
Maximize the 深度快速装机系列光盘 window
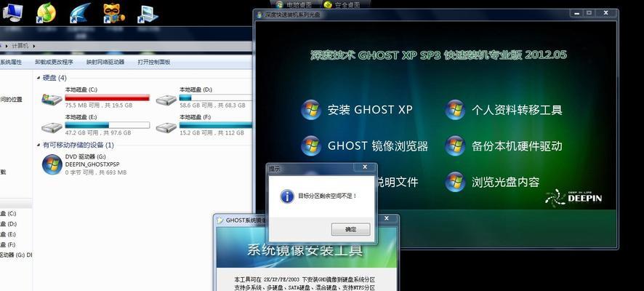click(589, 13)
